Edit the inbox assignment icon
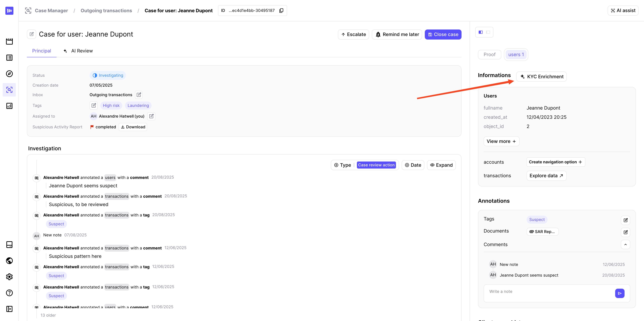This screenshot has height=321, width=644. click(139, 95)
